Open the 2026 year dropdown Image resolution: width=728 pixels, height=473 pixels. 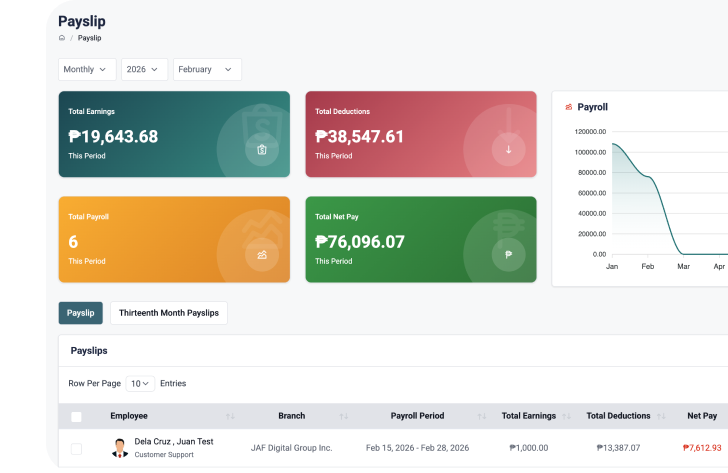tap(144, 70)
